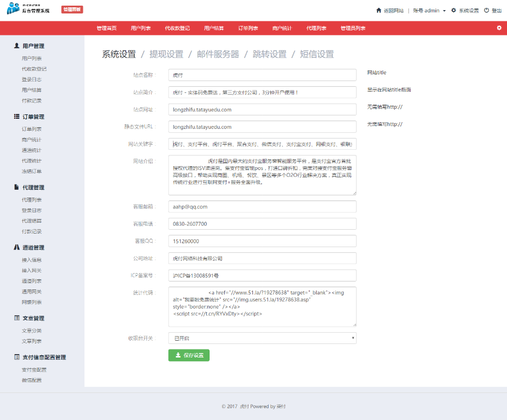Image resolution: width=507 pixels, height=420 pixels.
Task: Open 通道列表 in sidebar
Action: point(32,281)
